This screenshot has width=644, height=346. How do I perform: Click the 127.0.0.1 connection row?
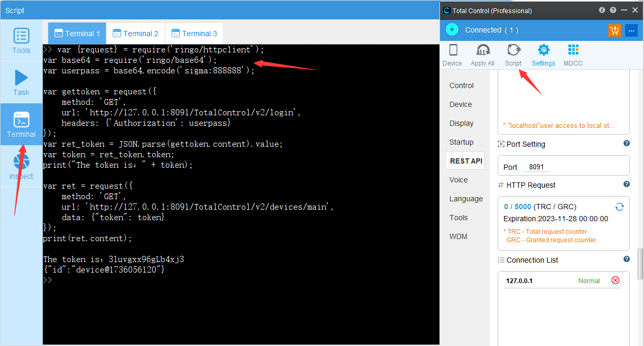[x=563, y=281]
